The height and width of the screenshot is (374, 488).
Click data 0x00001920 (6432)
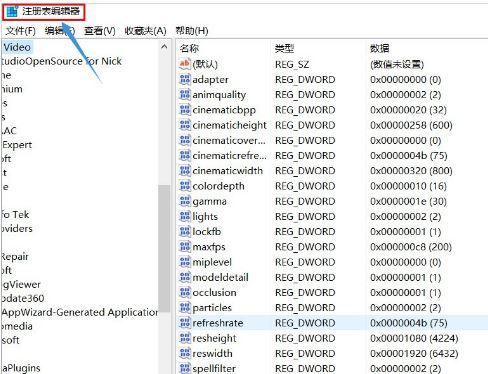pos(414,353)
